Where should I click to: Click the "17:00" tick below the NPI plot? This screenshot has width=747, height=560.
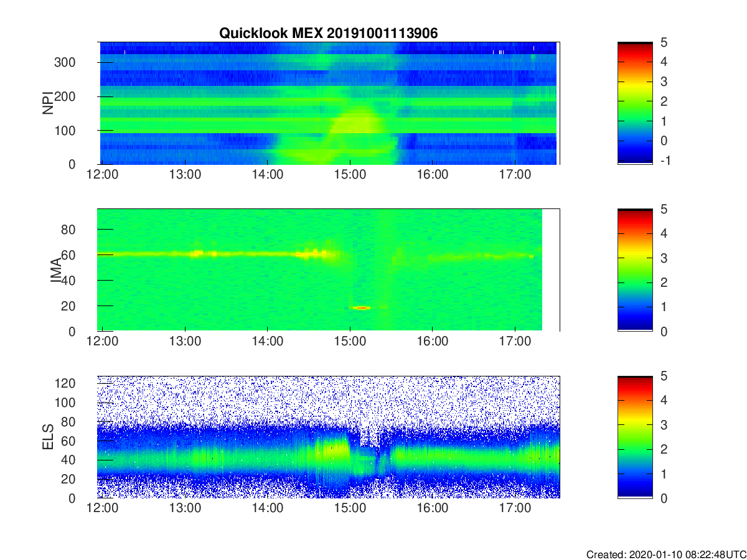pyautogui.click(x=515, y=175)
